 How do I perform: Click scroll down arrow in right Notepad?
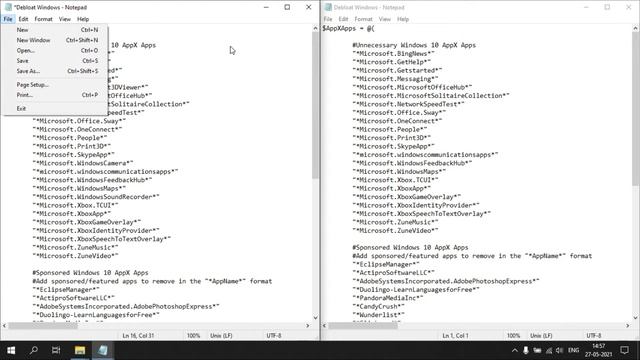[636, 318]
